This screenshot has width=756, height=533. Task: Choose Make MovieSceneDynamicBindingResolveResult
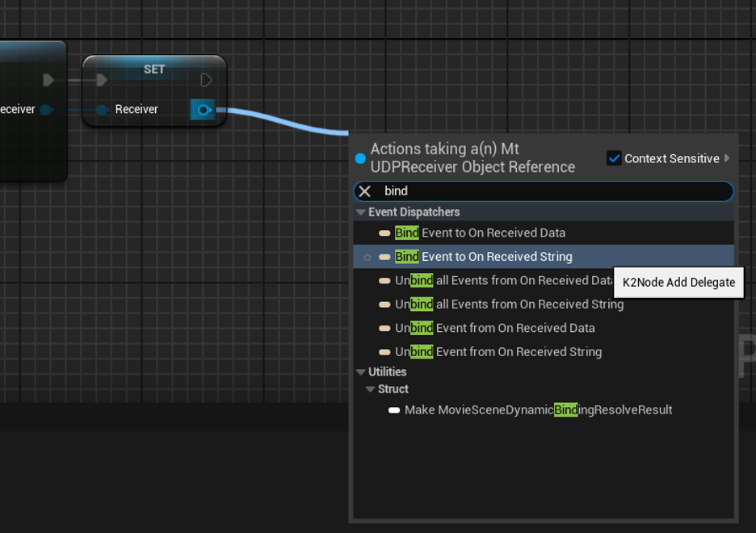pyautogui.click(x=538, y=410)
